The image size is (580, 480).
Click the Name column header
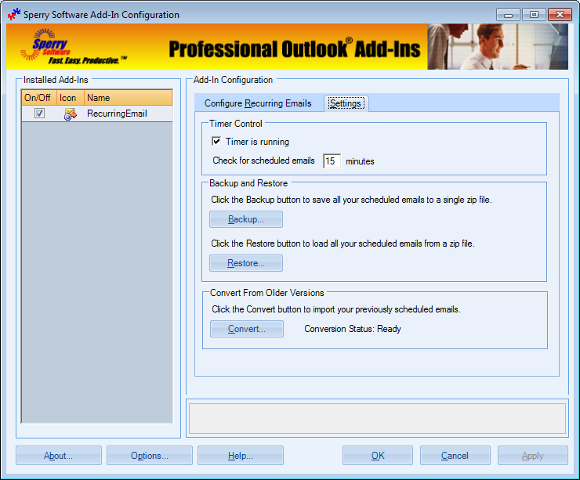coord(128,98)
